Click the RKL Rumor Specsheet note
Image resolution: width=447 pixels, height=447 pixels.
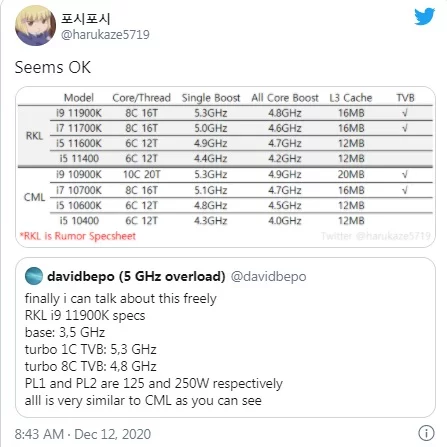tap(78, 236)
